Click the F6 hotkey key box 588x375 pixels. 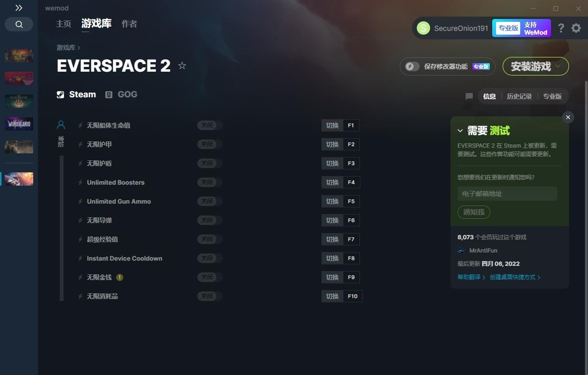tap(351, 220)
